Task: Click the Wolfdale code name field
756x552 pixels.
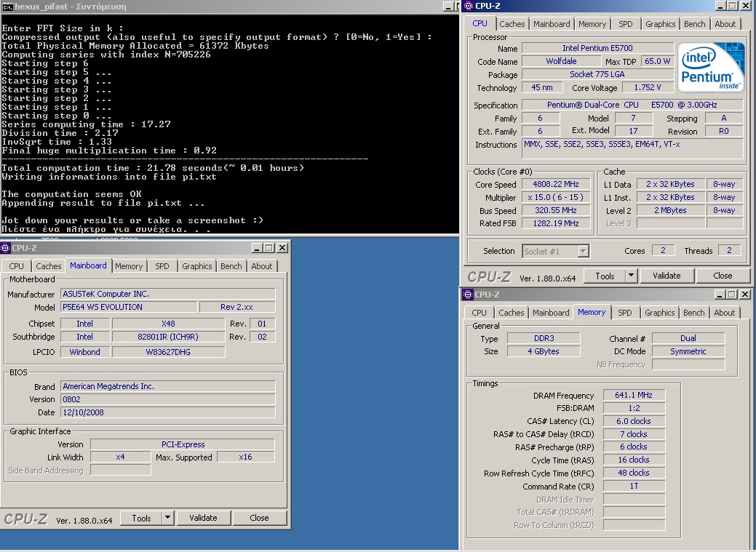Action: coord(561,61)
